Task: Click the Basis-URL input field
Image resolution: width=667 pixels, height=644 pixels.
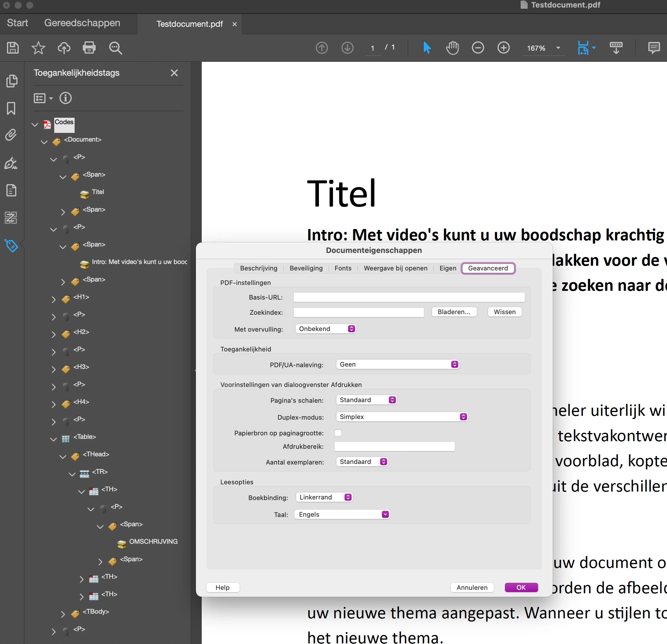Action: coord(409,297)
